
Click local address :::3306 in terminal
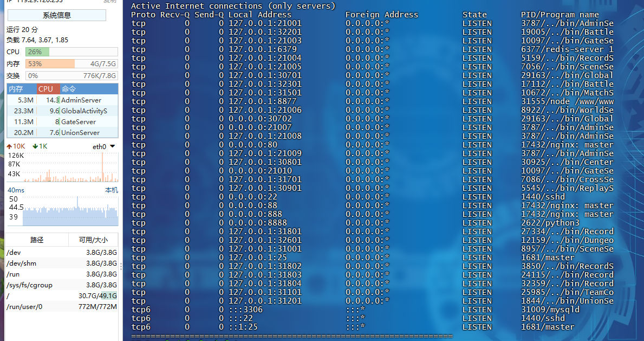[x=245, y=310]
